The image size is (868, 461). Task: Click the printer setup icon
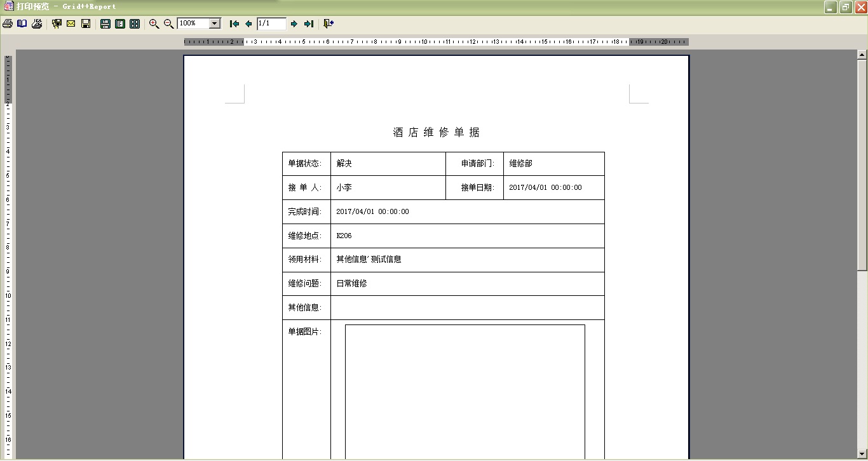pos(37,23)
